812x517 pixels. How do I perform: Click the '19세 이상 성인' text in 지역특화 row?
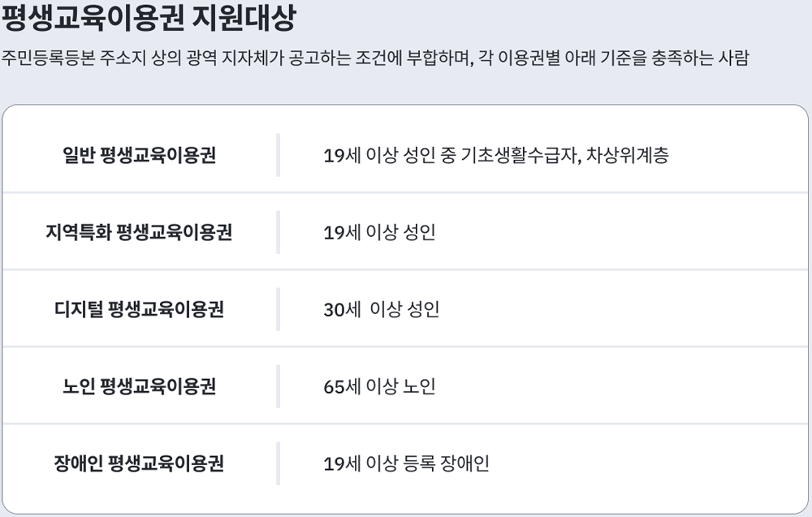379,232
